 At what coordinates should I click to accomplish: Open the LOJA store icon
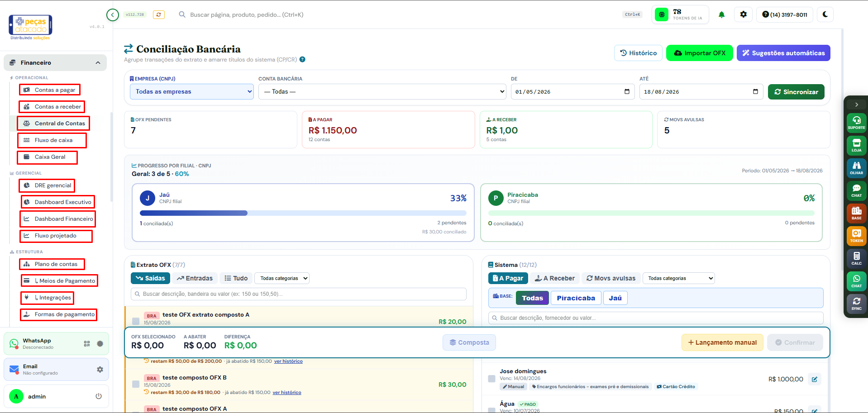pyautogui.click(x=856, y=145)
